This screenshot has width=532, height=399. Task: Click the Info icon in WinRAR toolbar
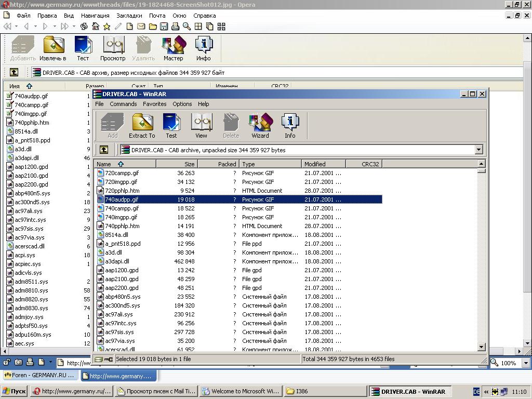click(x=290, y=126)
